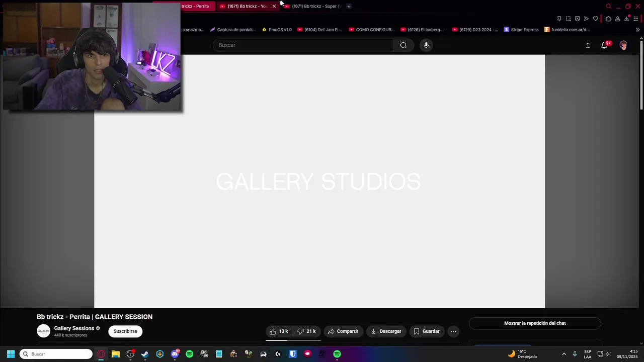Open Notepad-style blue icon in taskbar

219,354
